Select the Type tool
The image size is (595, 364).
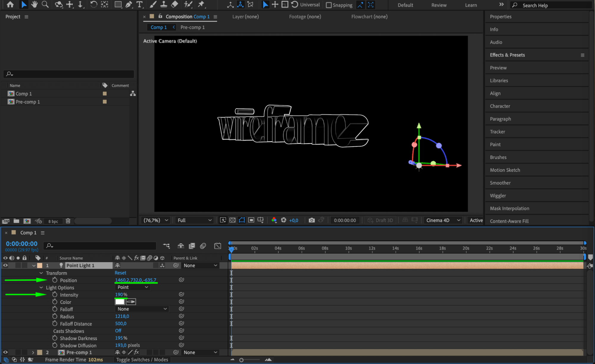[x=139, y=4]
